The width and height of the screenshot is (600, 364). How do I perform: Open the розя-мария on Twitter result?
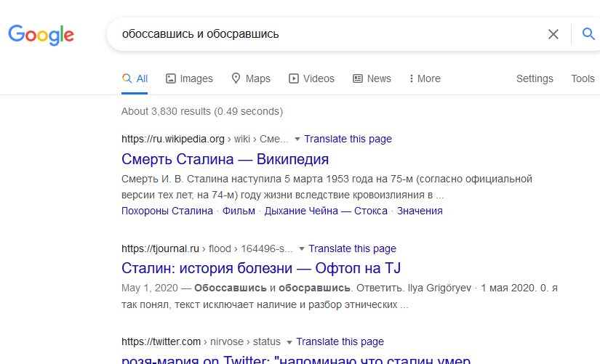tap(296, 360)
